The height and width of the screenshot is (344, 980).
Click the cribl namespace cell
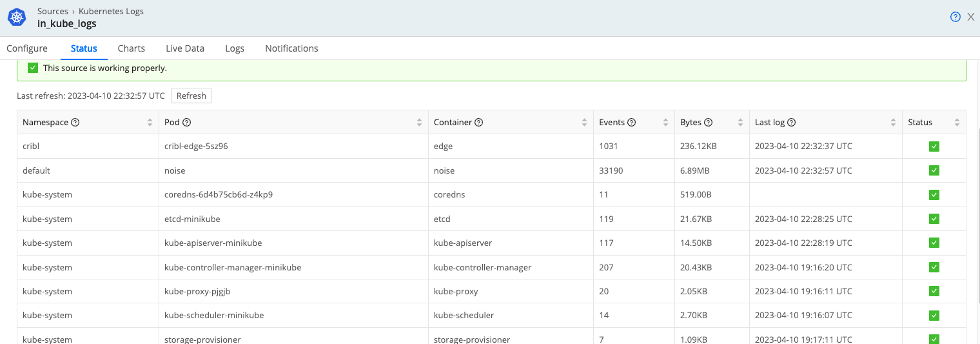(88, 147)
